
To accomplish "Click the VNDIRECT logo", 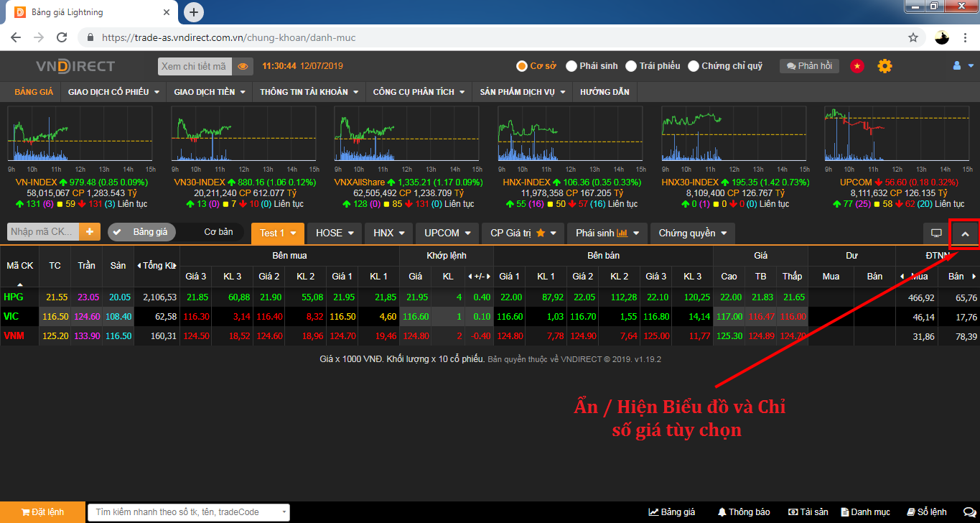I will coord(75,66).
